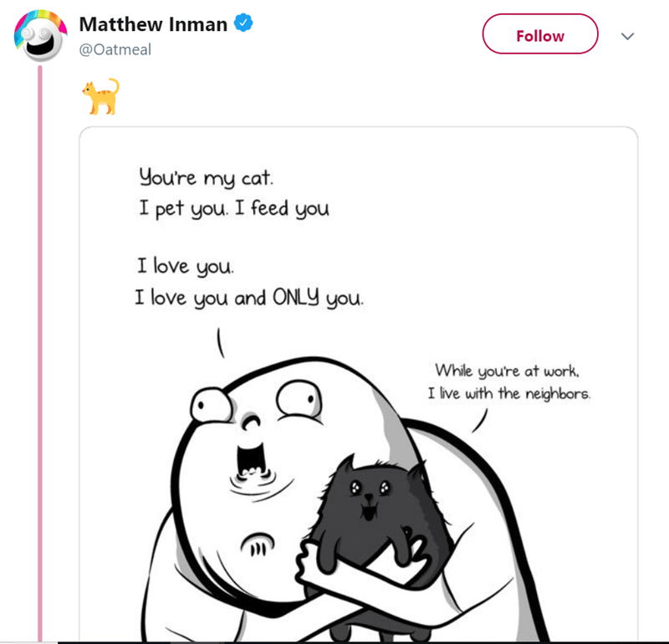Click the man's right bulging eye
This screenshot has height=644, width=669.
pos(294,398)
